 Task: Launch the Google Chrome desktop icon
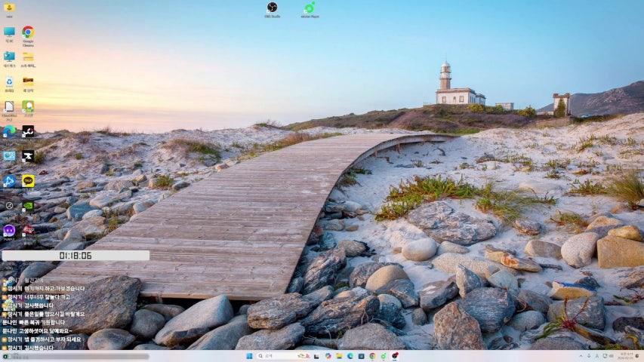point(28,32)
